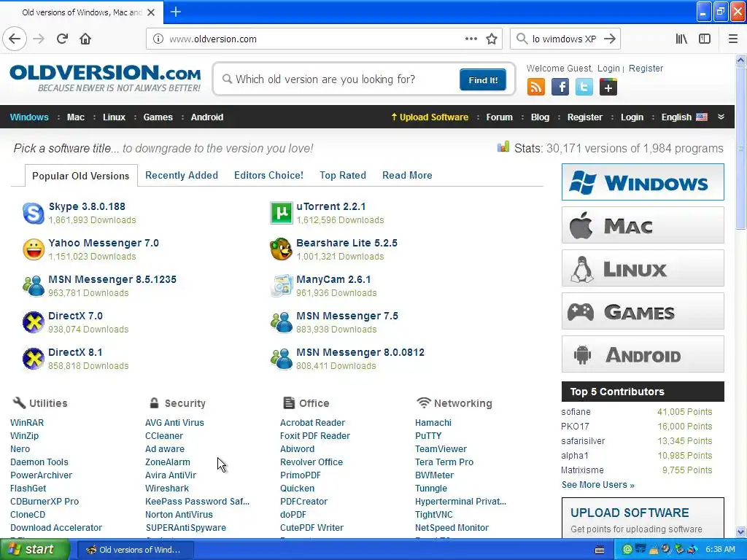
Task: Click the Windows platform banner
Action: (643, 182)
